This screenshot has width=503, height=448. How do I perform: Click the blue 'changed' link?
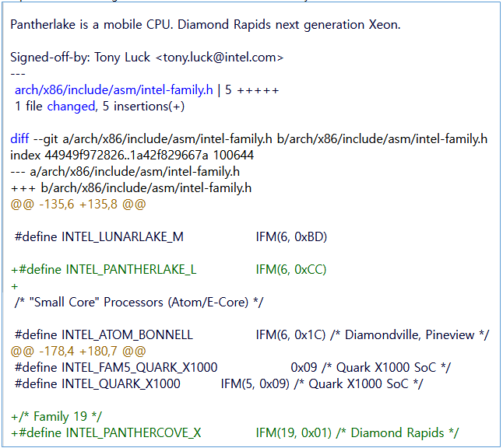72,107
